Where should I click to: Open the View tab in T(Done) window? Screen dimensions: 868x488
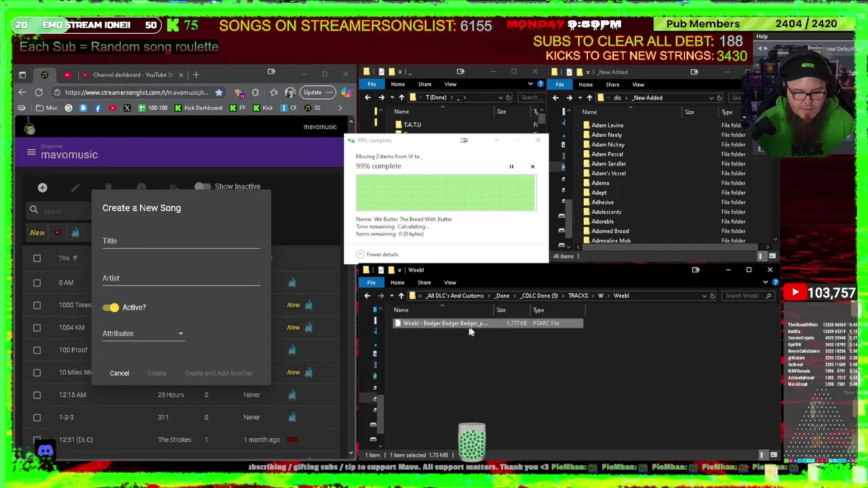(x=450, y=84)
